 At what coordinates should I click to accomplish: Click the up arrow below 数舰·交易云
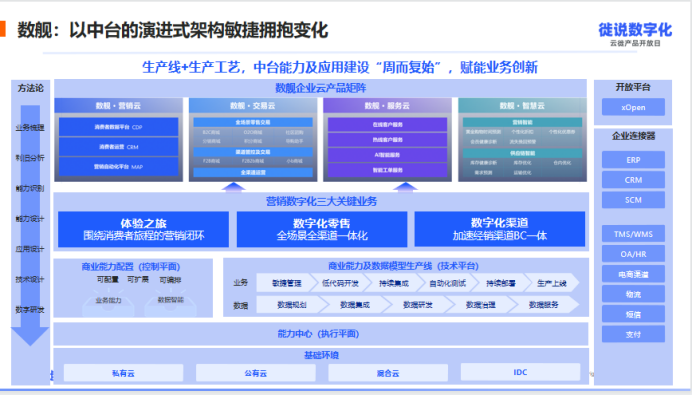pyautogui.click(x=233, y=187)
